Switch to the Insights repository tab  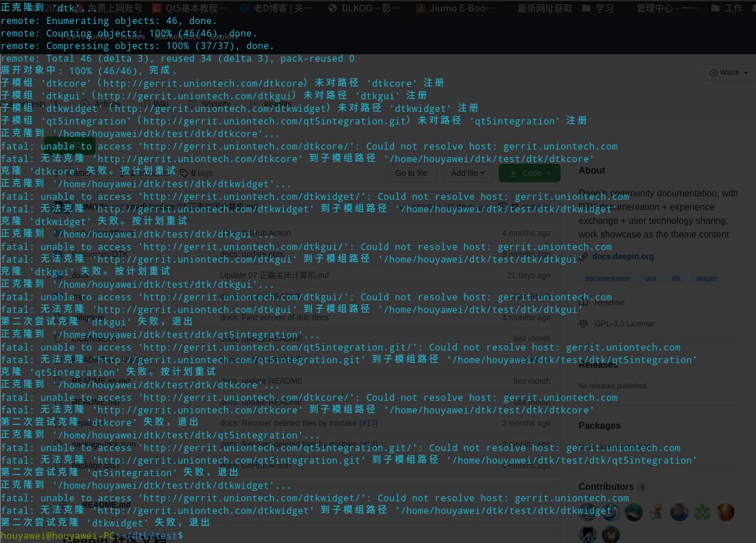[271, 104]
